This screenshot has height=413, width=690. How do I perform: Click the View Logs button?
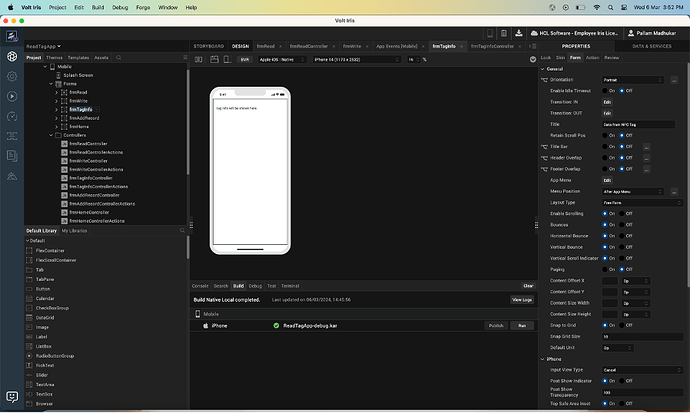(x=522, y=300)
